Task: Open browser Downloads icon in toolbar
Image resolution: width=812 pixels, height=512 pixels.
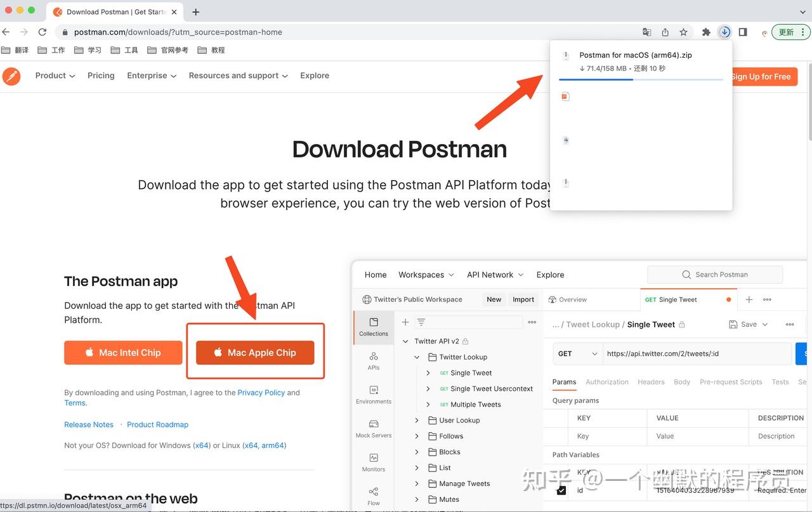Action: tap(724, 32)
